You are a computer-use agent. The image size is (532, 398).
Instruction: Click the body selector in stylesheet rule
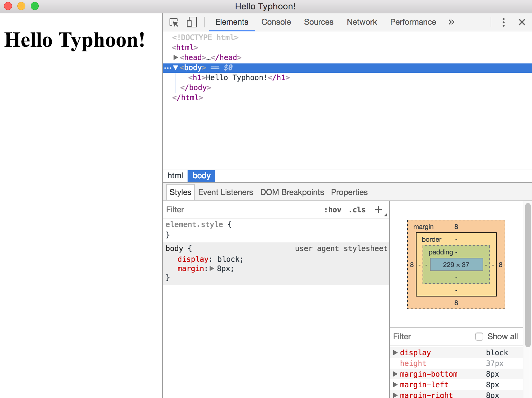[x=174, y=248]
